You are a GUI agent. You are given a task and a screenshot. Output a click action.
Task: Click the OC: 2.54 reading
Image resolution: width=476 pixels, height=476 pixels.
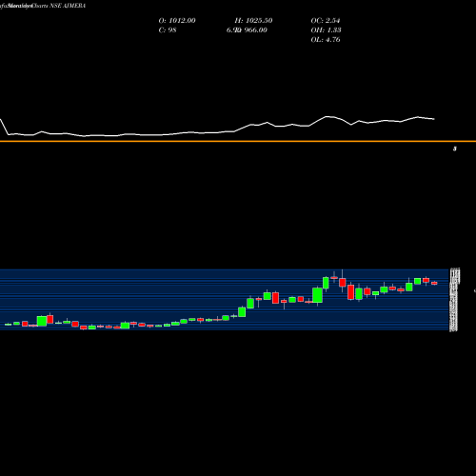click(326, 21)
